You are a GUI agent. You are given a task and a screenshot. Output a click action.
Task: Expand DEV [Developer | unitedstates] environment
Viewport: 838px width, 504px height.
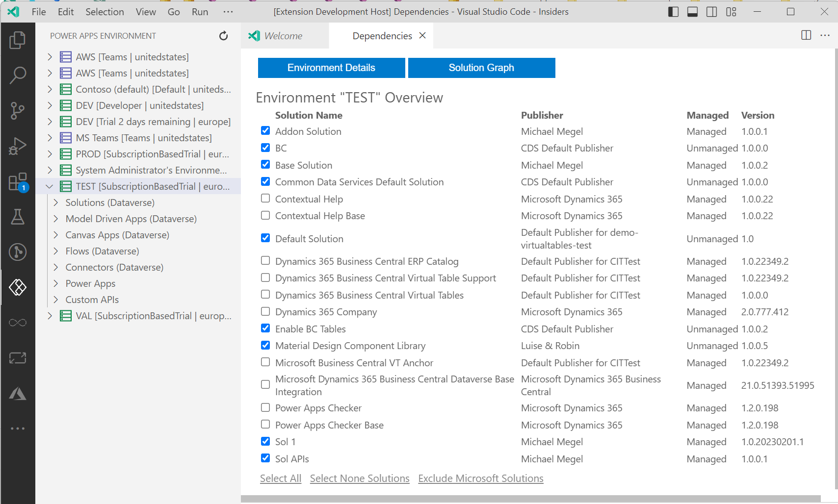[50, 105]
